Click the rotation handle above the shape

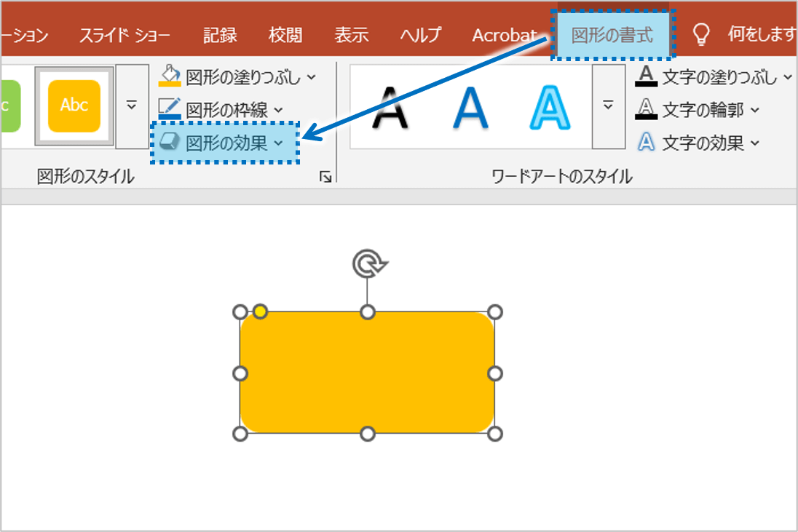(x=368, y=265)
